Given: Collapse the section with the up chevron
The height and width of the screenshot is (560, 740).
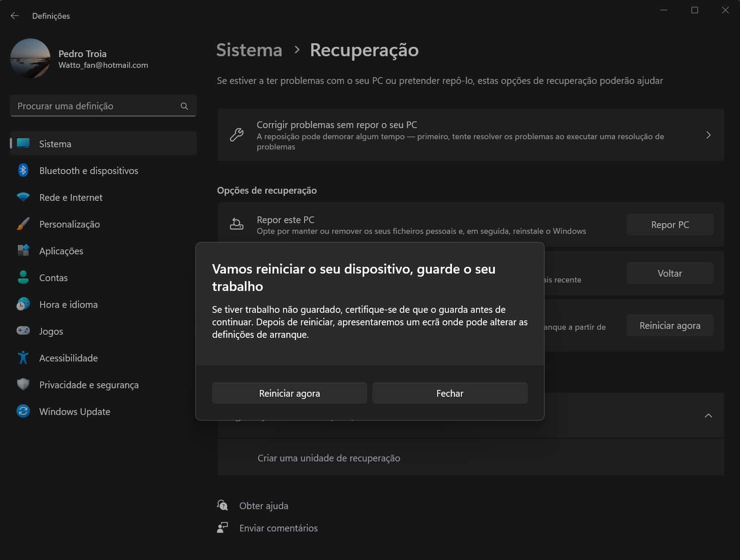Looking at the screenshot, I should pyautogui.click(x=708, y=415).
